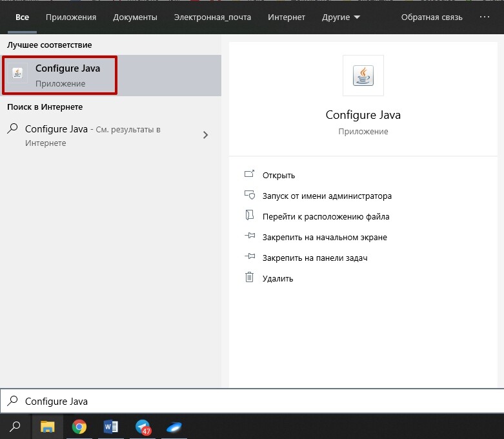Switch to the Электронная_почта tab
The height and width of the screenshot is (439, 504).
(212, 17)
